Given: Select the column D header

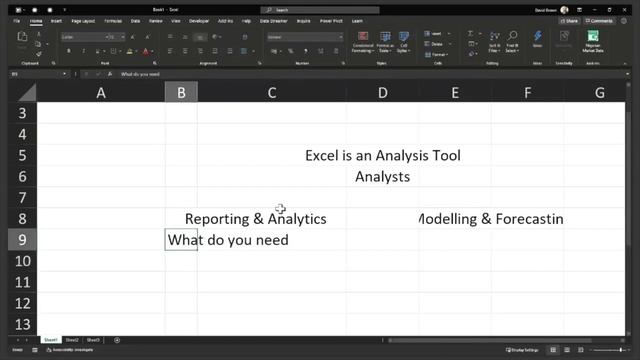Looking at the screenshot, I should (x=382, y=93).
